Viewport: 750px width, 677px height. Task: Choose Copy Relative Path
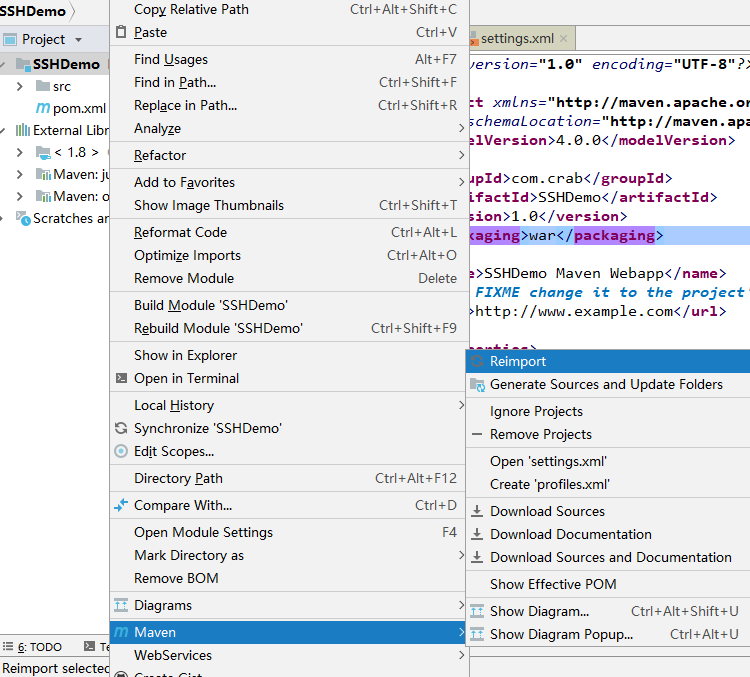(x=287, y=9)
